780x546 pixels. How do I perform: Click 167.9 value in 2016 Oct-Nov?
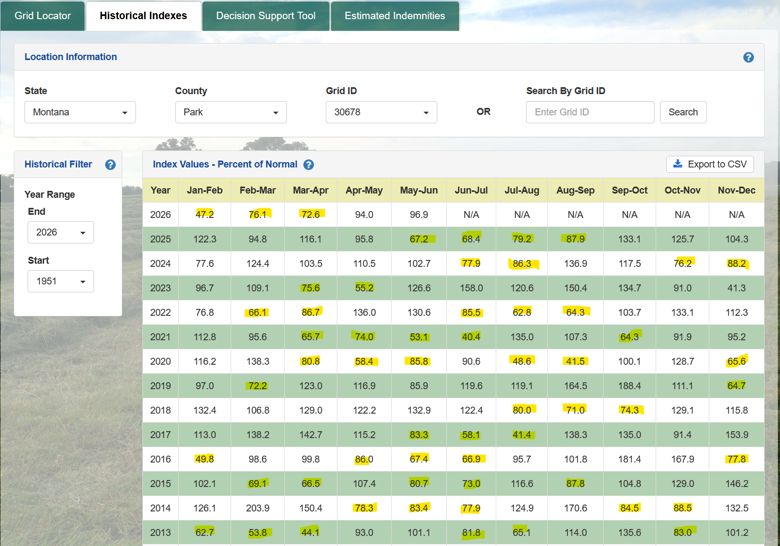tap(682, 459)
